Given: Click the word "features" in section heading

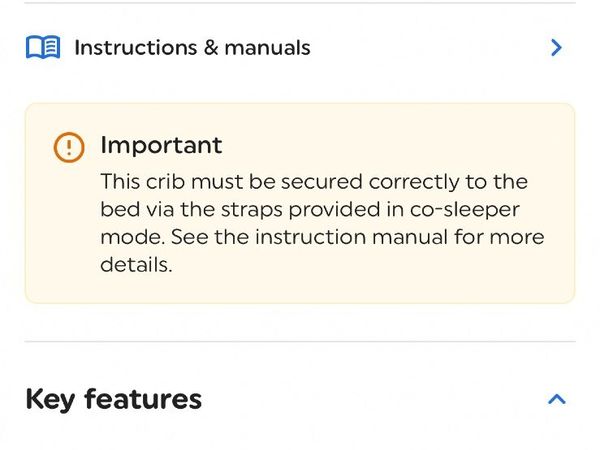Looking at the screenshot, I should (143, 399).
